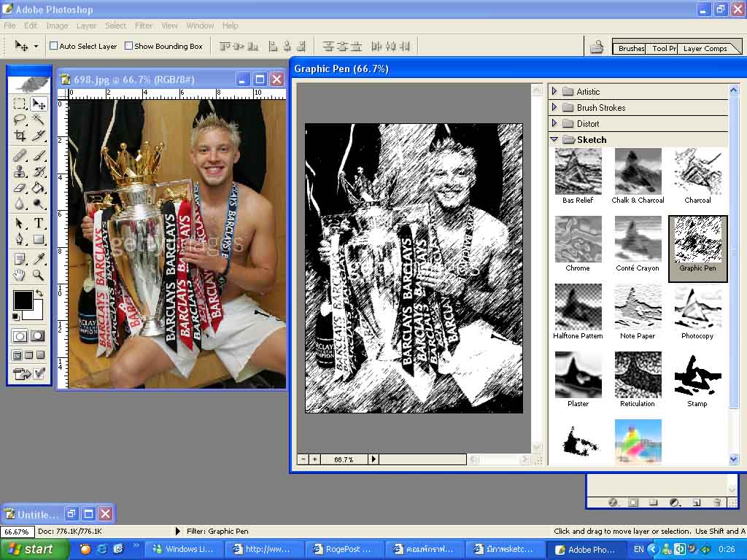Select the Lasso tool
Screen dimensions: 747x560
coord(20,120)
